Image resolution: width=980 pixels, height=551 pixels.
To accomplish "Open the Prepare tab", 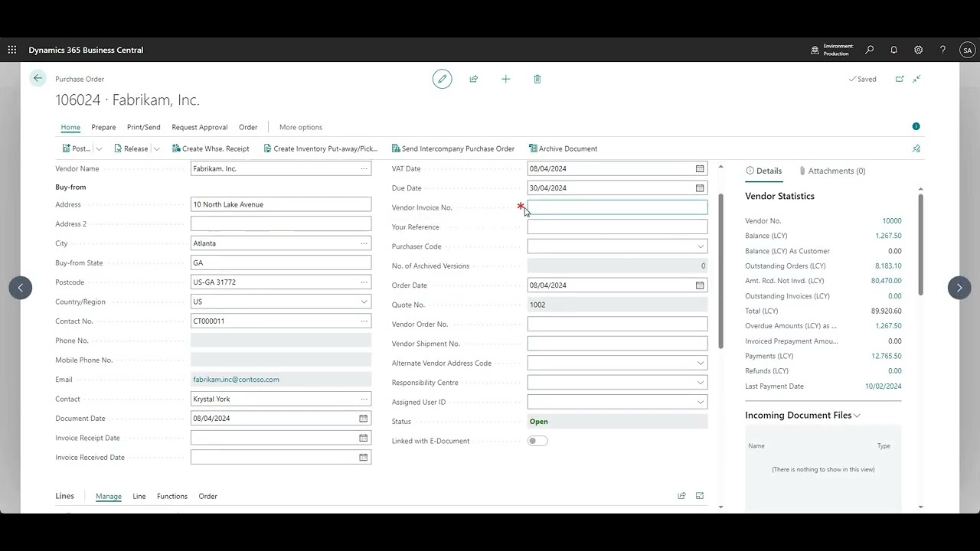I will coord(103,127).
